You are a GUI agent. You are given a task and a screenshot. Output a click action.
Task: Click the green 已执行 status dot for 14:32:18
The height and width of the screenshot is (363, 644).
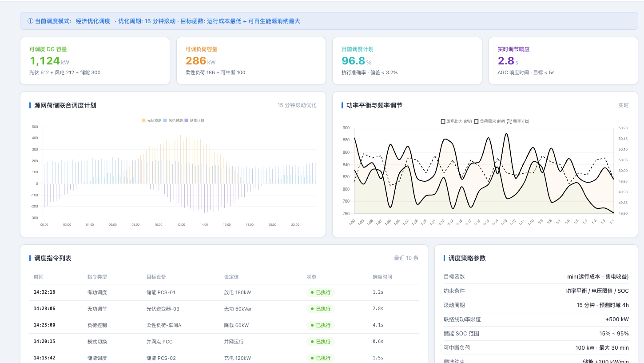pyautogui.click(x=312, y=292)
